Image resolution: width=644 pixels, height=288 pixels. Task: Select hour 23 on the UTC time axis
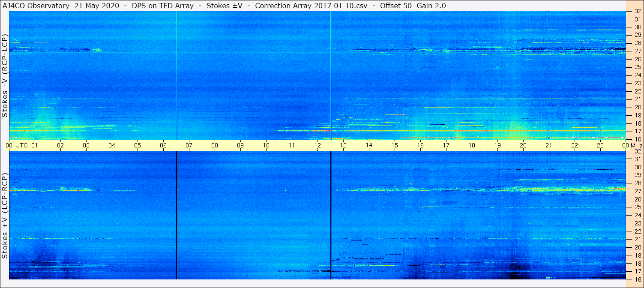tap(600, 145)
